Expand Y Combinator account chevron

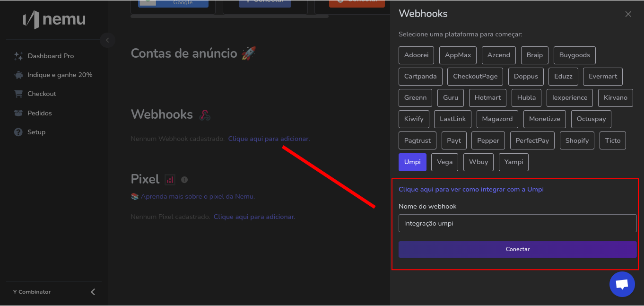(93, 292)
